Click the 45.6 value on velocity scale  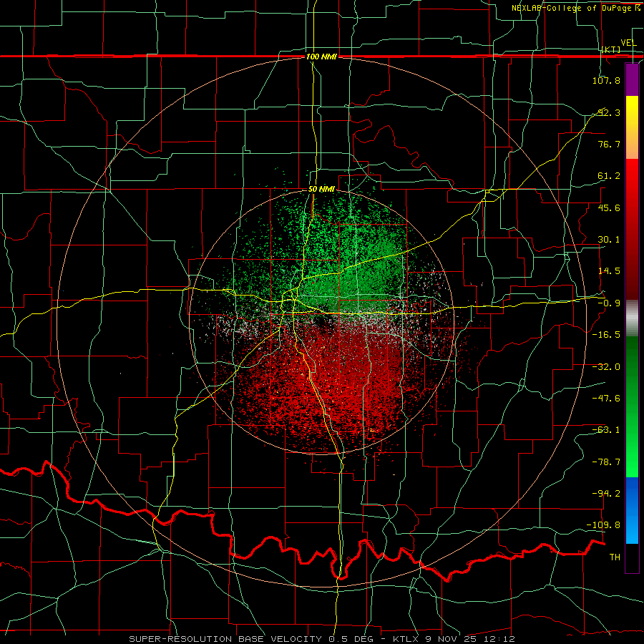pyautogui.click(x=609, y=208)
